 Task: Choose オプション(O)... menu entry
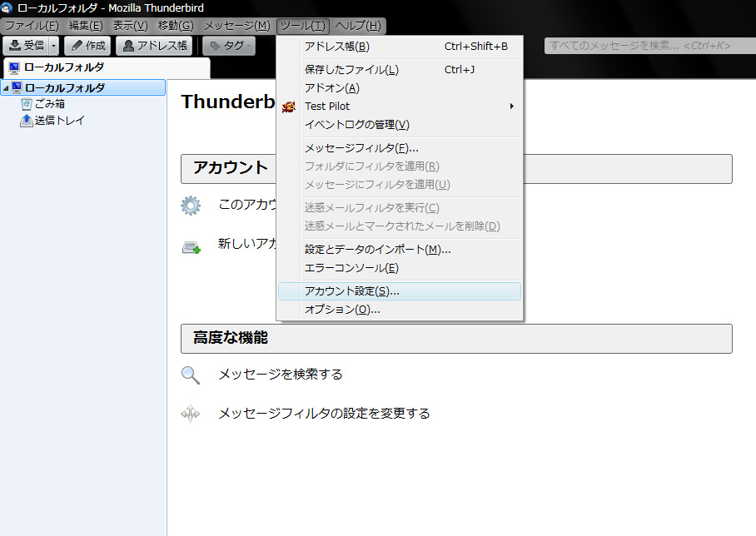400,310
